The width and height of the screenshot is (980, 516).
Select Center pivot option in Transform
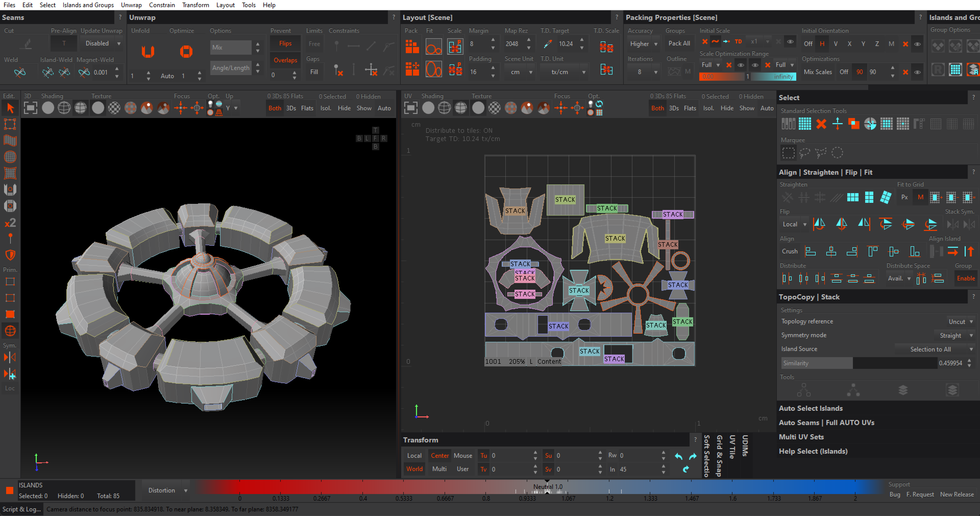pyautogui.click(x=439, y=455)
